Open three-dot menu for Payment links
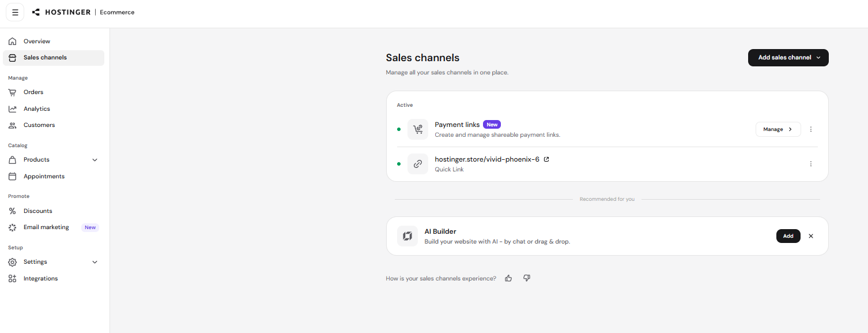Image resolution: width=868 pixels, height=333 pixels. tap(811, 129)
